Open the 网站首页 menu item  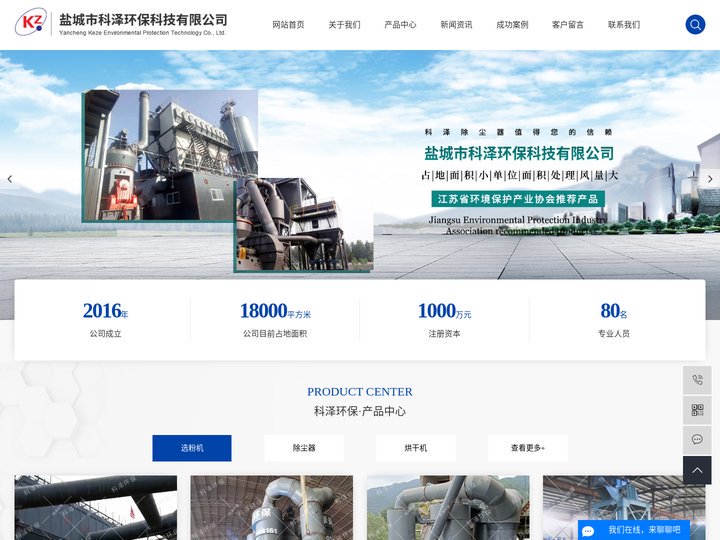coord(288,25)
